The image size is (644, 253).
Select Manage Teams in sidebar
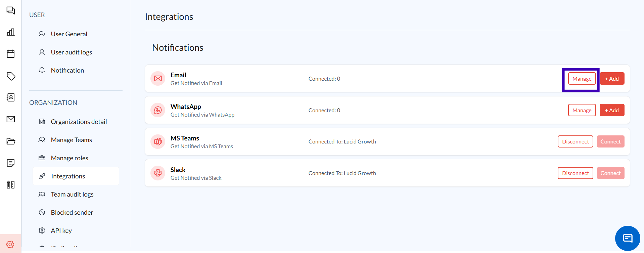[71, 140]
